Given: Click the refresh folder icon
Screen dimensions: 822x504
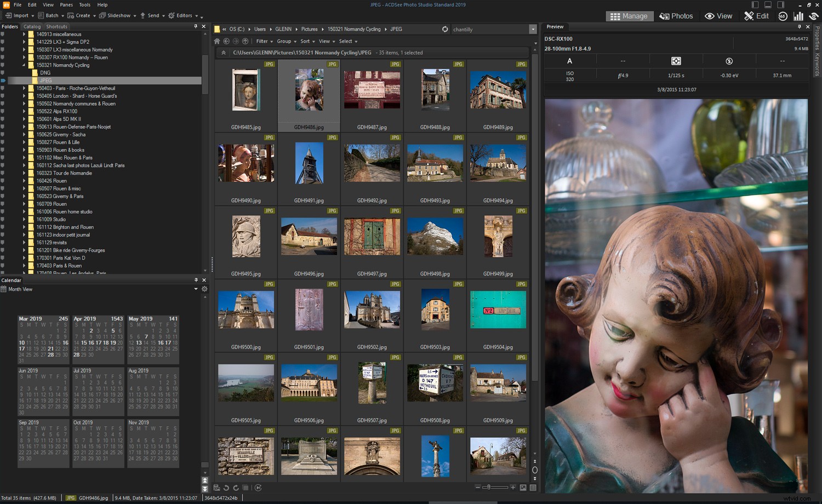Looking at the screenshot, I should 444,29.
